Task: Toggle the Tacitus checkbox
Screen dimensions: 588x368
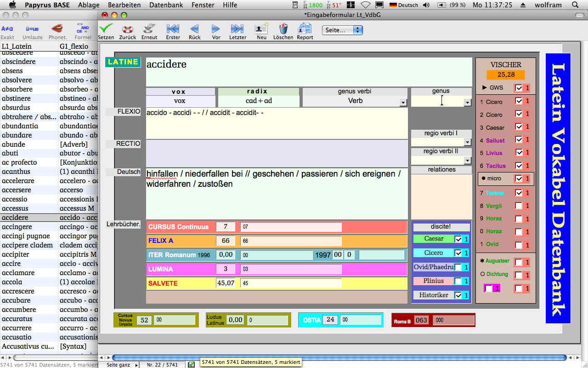Action: click(x=519, y=166)
